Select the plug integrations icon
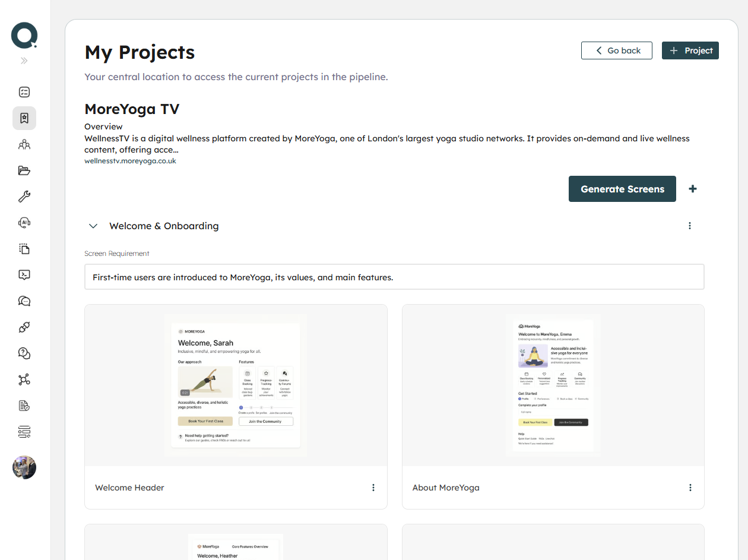748x560 pixels. point(24,327)
